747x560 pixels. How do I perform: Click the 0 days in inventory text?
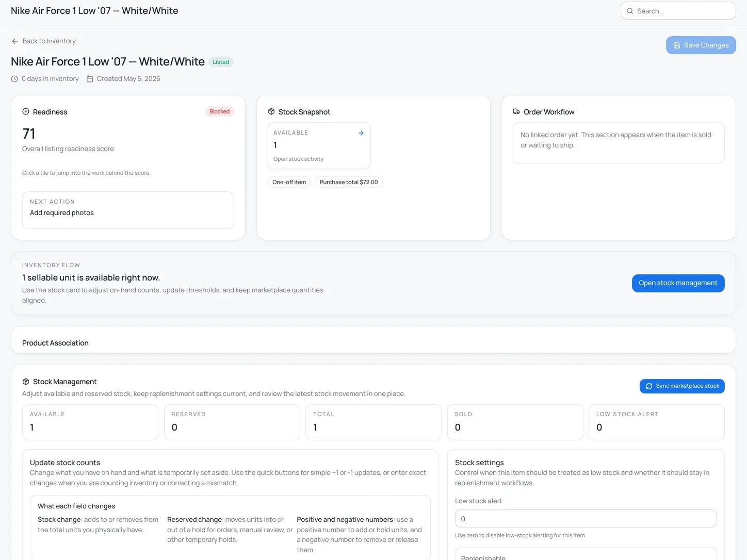(50, 79)
